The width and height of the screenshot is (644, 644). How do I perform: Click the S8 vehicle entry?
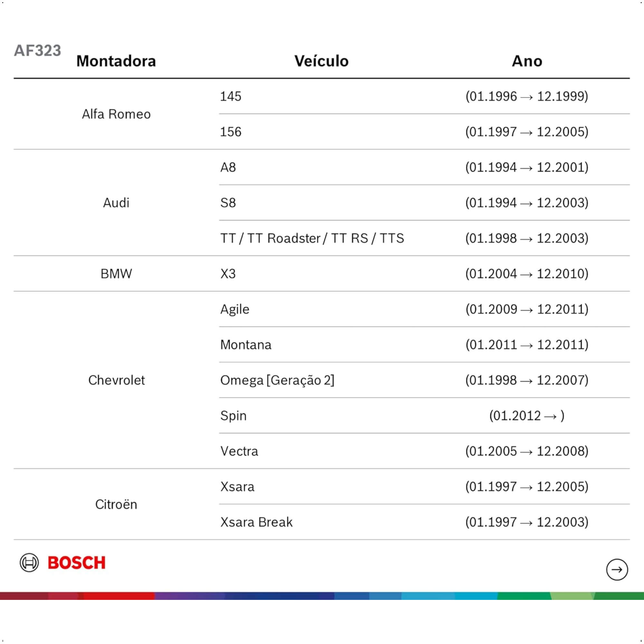(228, 203)
